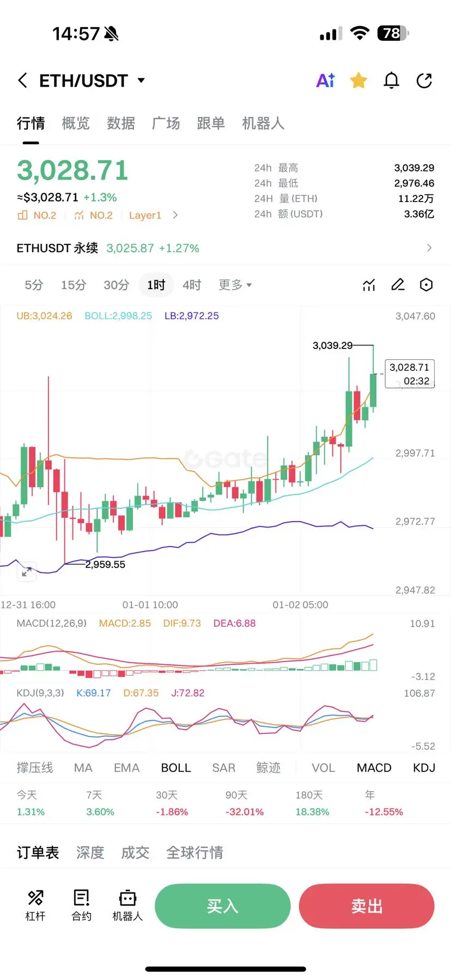
Task: Toggle the favorite star icon
Action: 358,81
